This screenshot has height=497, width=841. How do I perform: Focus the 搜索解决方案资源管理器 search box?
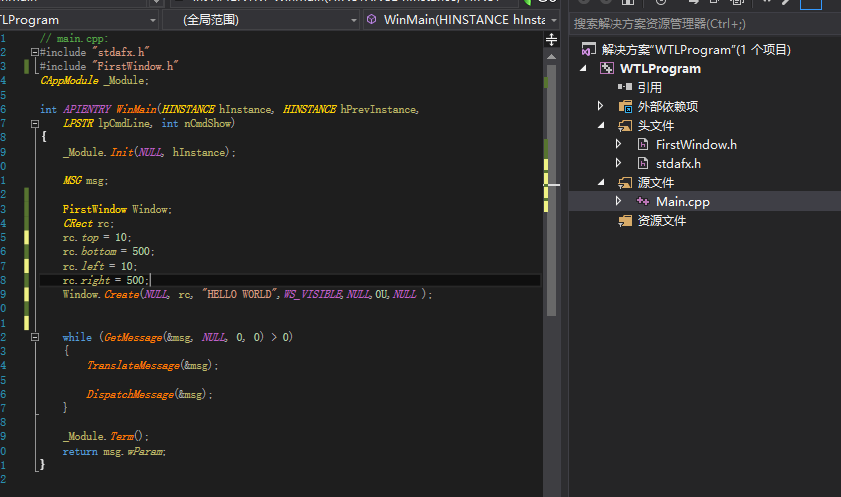(705, 24)
